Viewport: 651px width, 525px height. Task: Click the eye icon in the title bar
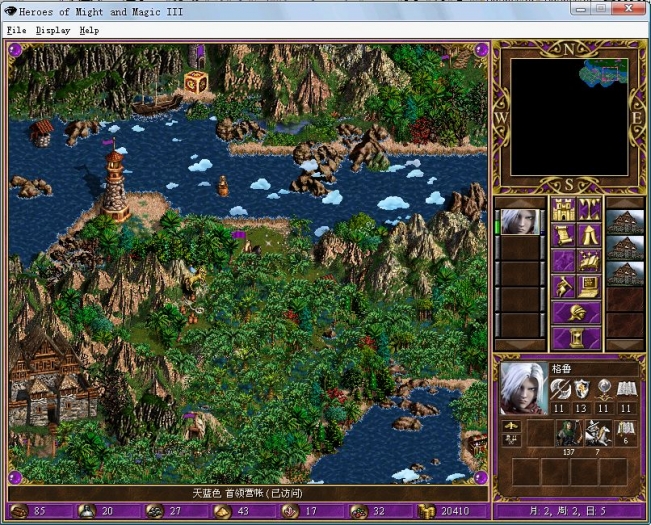click(10, 11)
